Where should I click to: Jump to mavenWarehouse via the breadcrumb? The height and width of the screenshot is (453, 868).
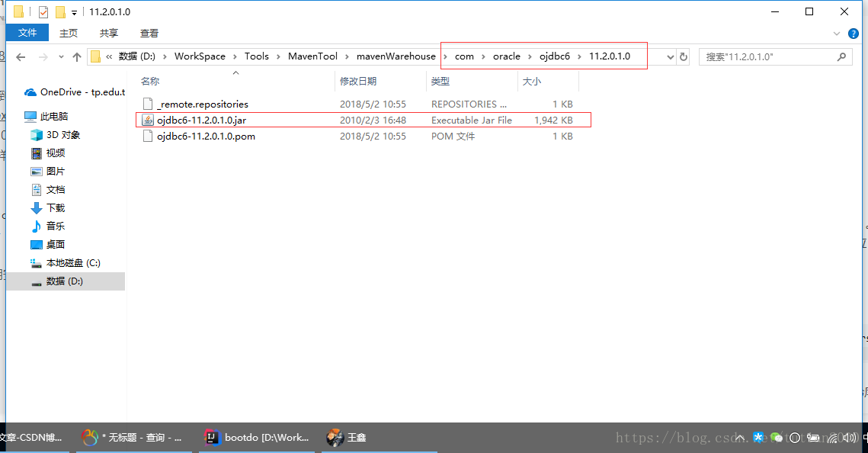click(396, 56)
